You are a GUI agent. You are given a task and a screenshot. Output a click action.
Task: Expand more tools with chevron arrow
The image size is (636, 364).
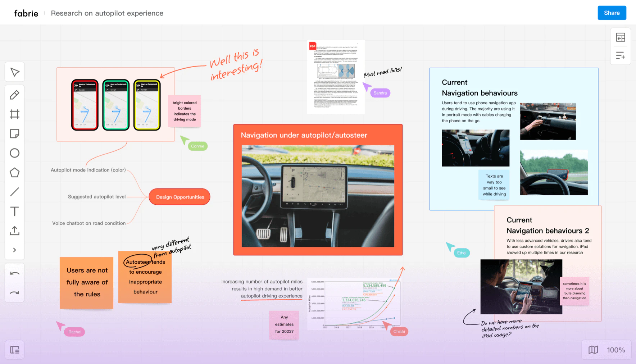pos(15,250)
